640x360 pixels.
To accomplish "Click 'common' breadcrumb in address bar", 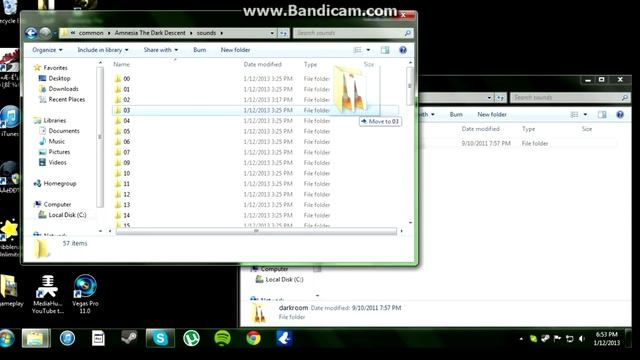I will (91, 33).
